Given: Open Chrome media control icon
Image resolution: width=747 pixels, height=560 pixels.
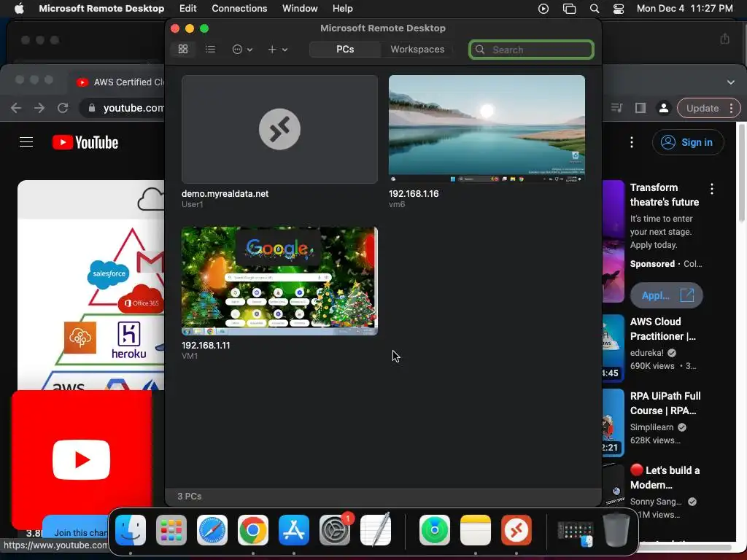Looking at the screenshot, I should coord(616,108).
